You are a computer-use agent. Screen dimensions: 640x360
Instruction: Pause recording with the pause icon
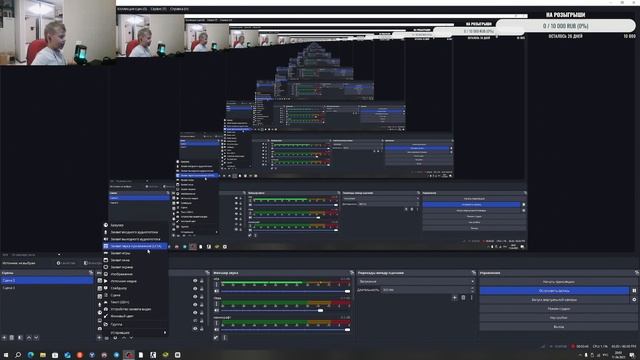(634, 291)
